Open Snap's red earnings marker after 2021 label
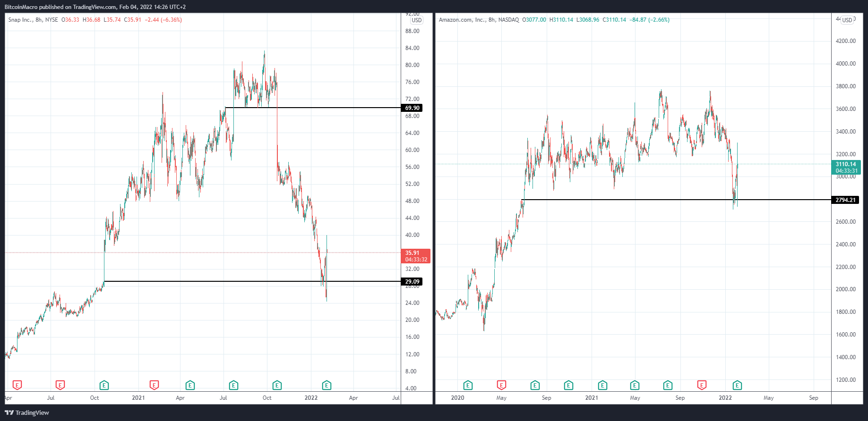The width and height of the screenshot is (868, 421). pyautogui.click(x=154, y=385)
